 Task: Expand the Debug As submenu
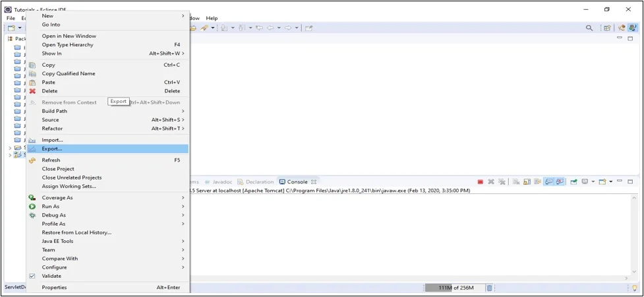(107, 215)
